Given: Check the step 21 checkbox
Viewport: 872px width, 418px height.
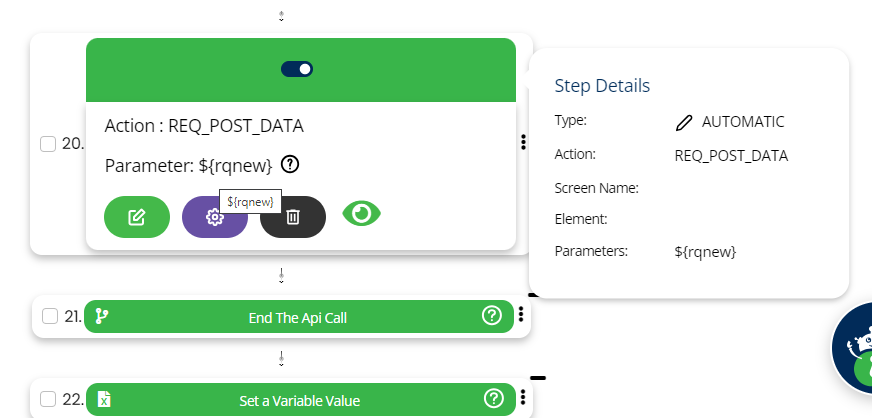Looking at the screenshot, I should click(x=50, y=317).
